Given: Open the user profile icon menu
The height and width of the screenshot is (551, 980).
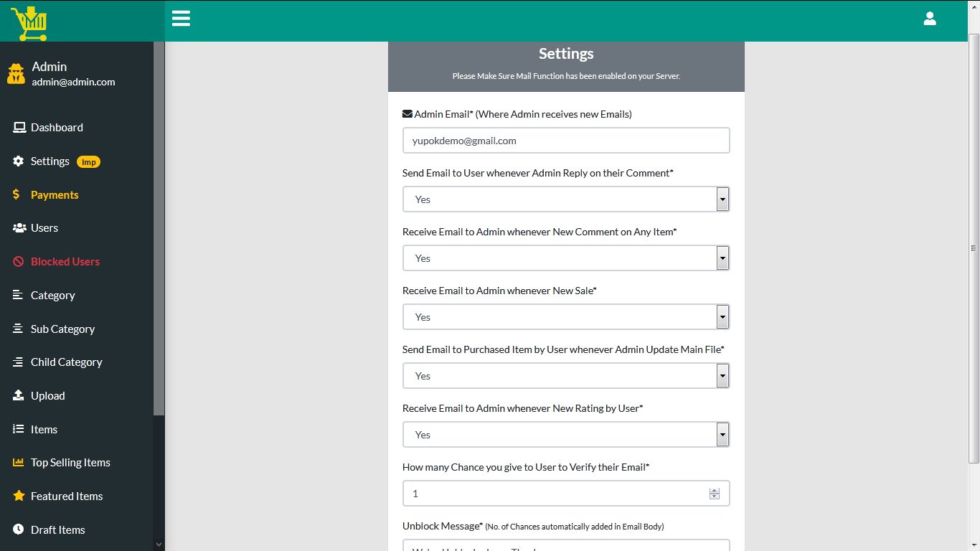Looking at the screenshot, I should tap(930, 19).
